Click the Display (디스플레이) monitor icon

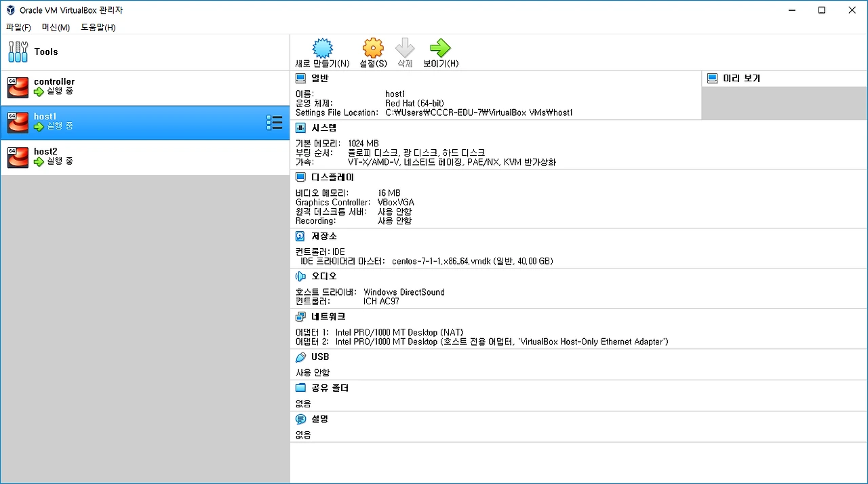[301, 177]
